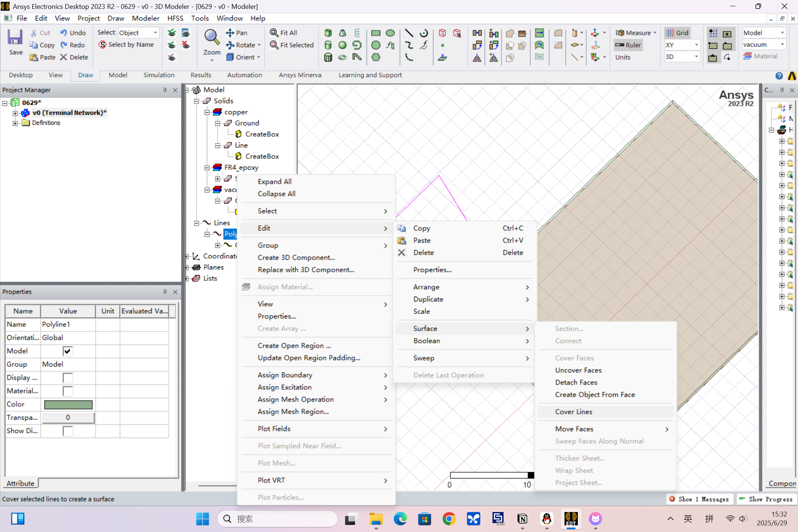Click the Draw Box icon

tap(328, 33)
